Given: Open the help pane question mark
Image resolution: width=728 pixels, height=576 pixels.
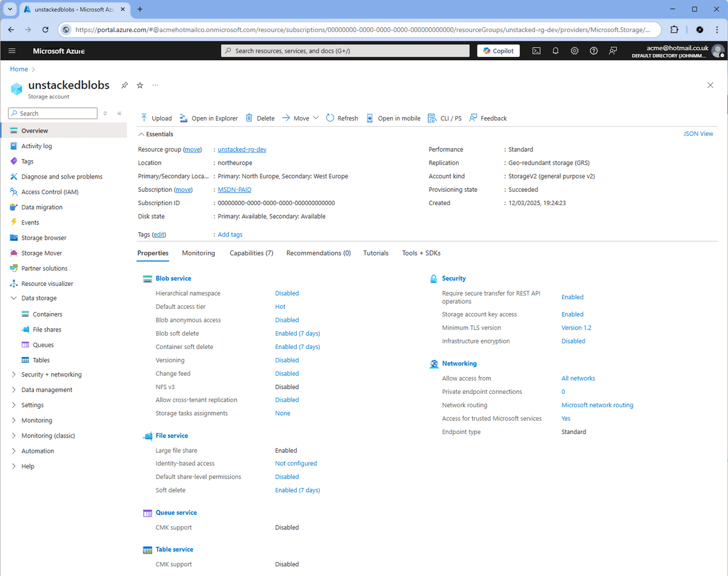Looking at the screenshot, I should [594, 51].
